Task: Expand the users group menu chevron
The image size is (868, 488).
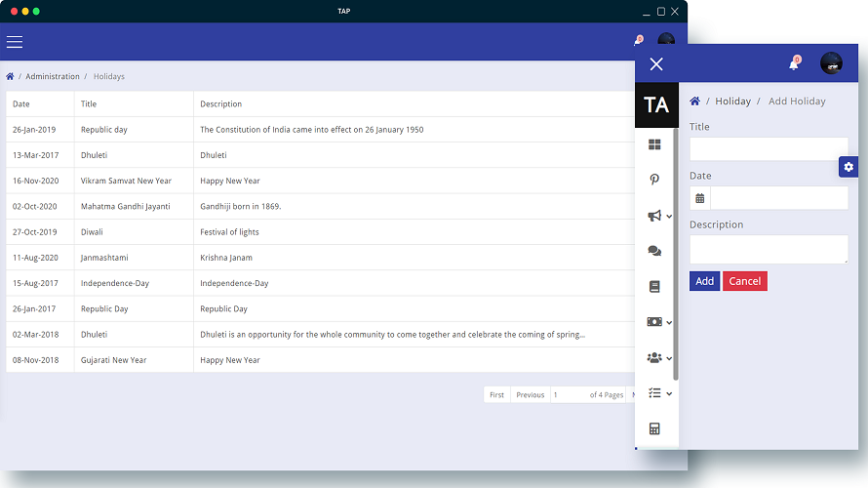Action: click(669, 358)
